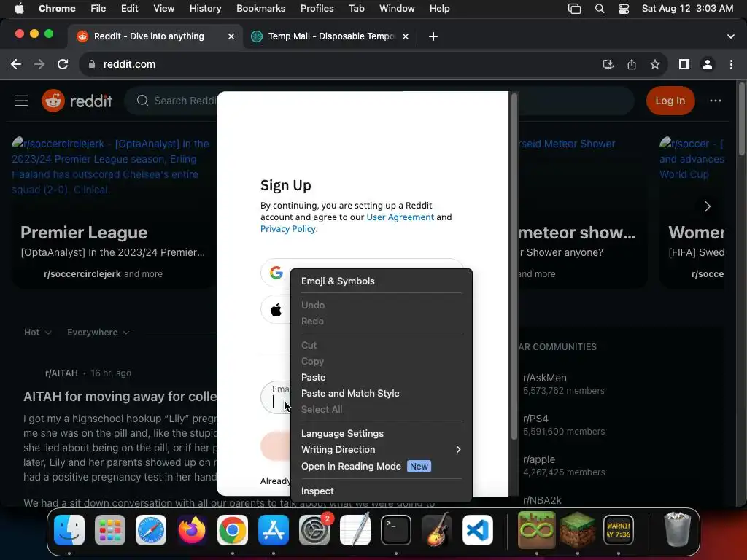This screenshot has width=747, height=560.
Task: Open the Chrome profile icon
Action: (708, 64)
